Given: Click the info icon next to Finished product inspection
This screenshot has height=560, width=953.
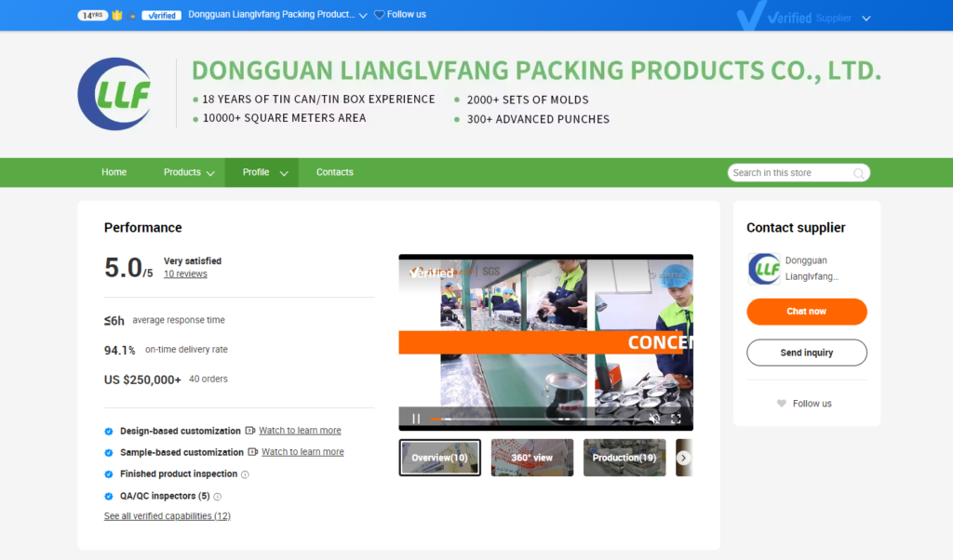Looking at the screenshot, I should (x=245, y=474).
